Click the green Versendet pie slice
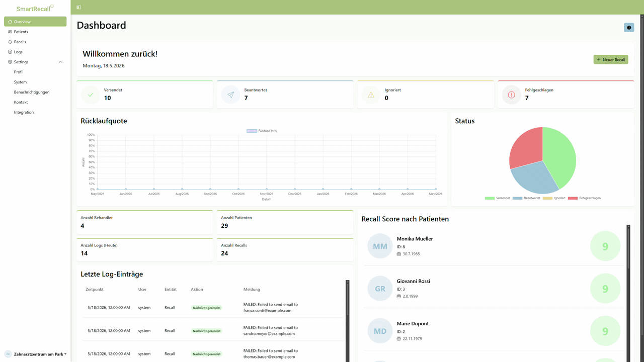This screenshot has width=644, height=362. pos(559,156)
